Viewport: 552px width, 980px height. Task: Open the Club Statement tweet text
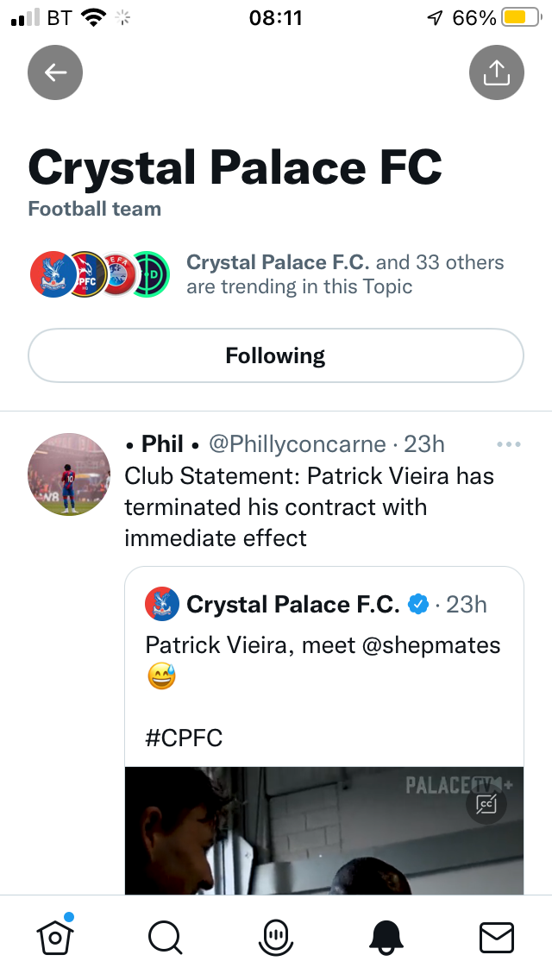309,506
